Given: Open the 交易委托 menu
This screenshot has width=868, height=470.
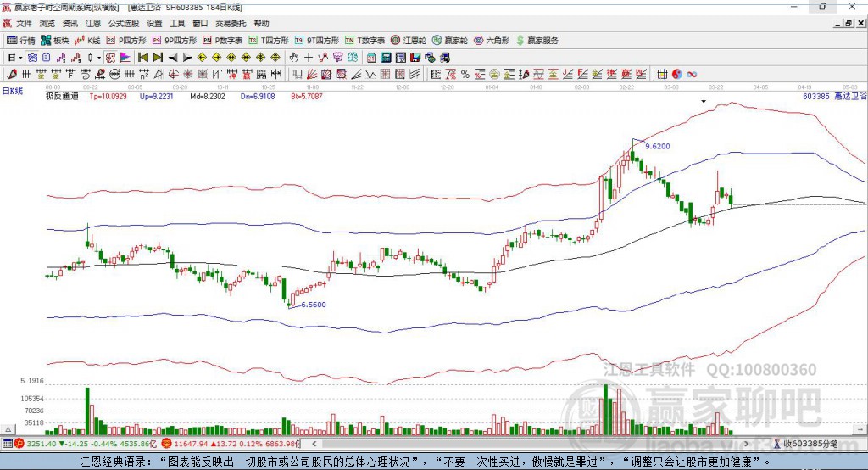Looking at the screenshot, I should tap(231, 23).
